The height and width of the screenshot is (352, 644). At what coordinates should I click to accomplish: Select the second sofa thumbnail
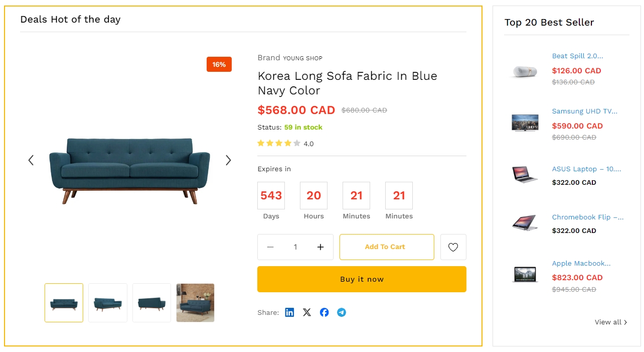(108, 303)
